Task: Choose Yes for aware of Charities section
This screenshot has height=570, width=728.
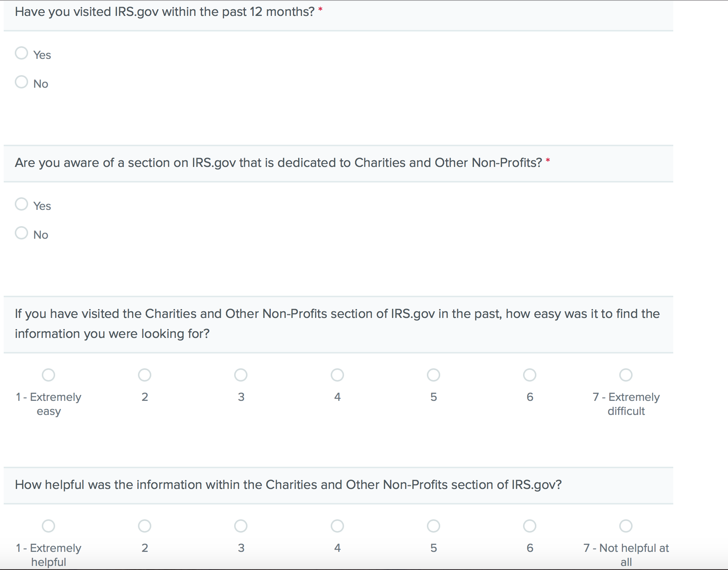Action: 21,204
